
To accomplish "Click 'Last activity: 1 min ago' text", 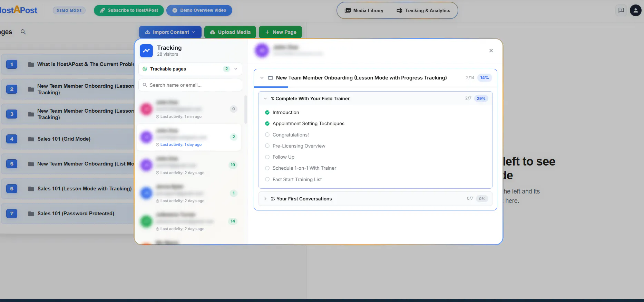I will coord(181,117).
